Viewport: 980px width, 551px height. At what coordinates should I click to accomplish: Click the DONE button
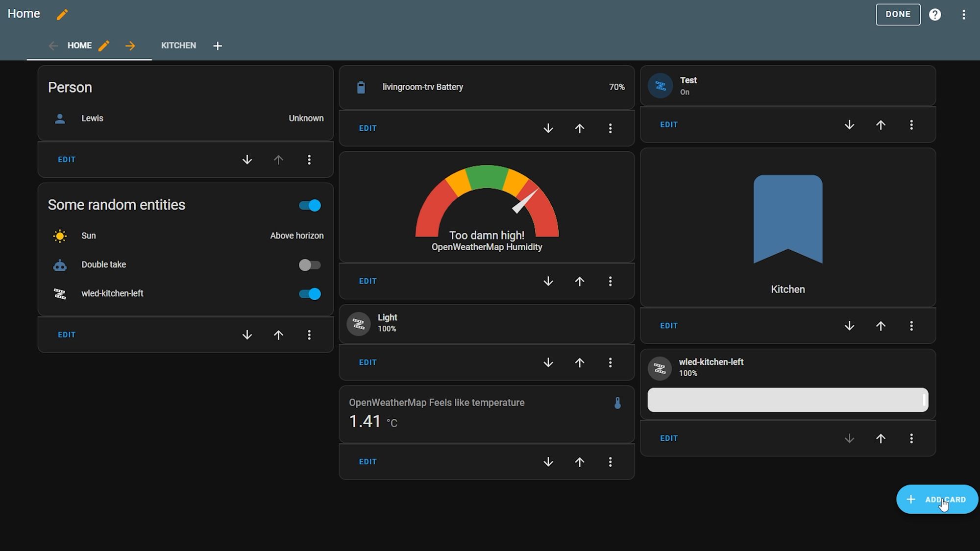[x=898, y=15]
